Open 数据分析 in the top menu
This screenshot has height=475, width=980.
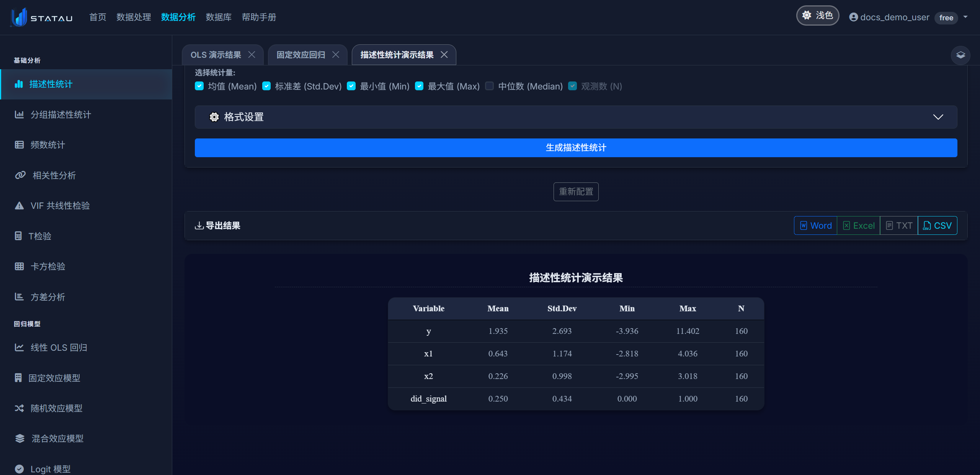[178, 17]
